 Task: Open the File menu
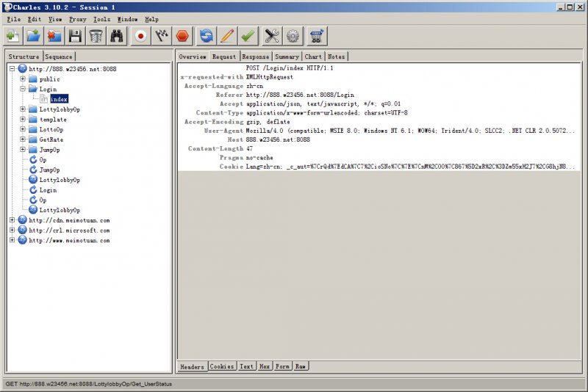(14, 19)
